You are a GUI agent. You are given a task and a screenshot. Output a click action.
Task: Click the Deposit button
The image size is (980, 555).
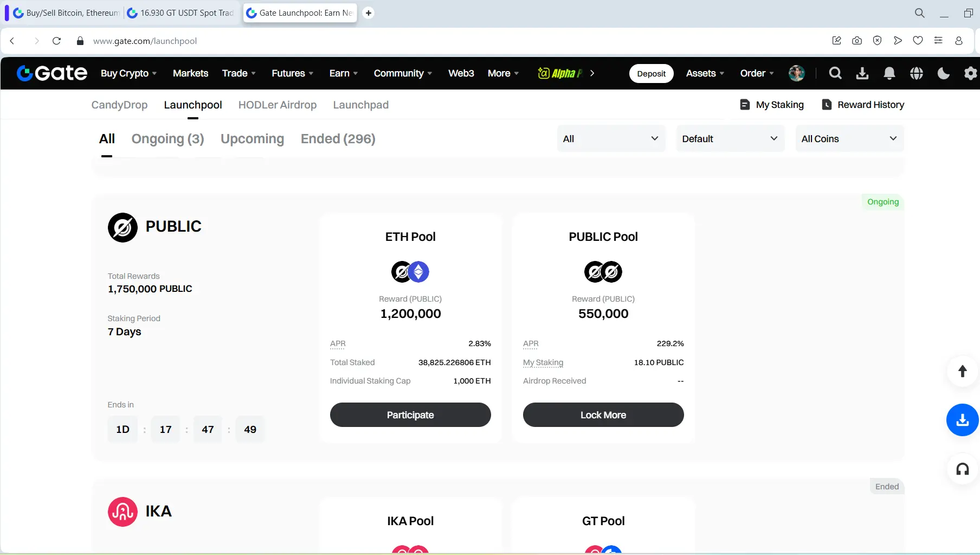click(x=651, y=74)
